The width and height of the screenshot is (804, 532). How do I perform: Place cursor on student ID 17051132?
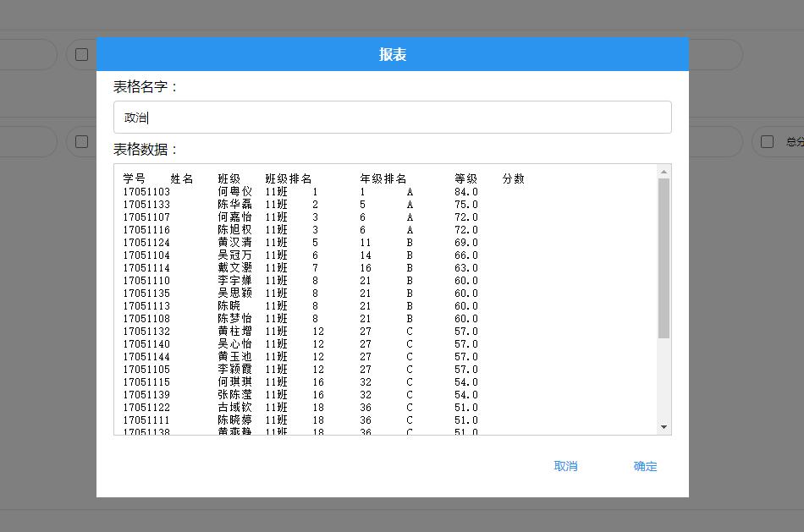point(146,332)
